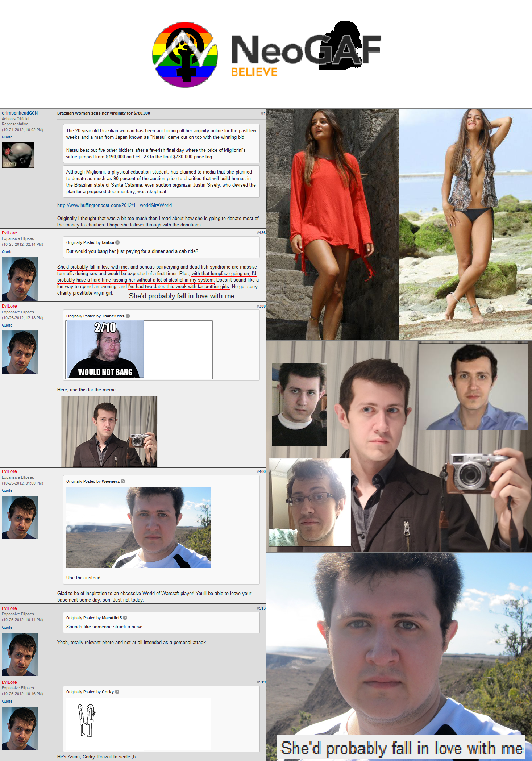The height and width of the screenshot is (761, 532).
Task: Jump to Corky's post via arrow icon
Action: click(117, 692)
